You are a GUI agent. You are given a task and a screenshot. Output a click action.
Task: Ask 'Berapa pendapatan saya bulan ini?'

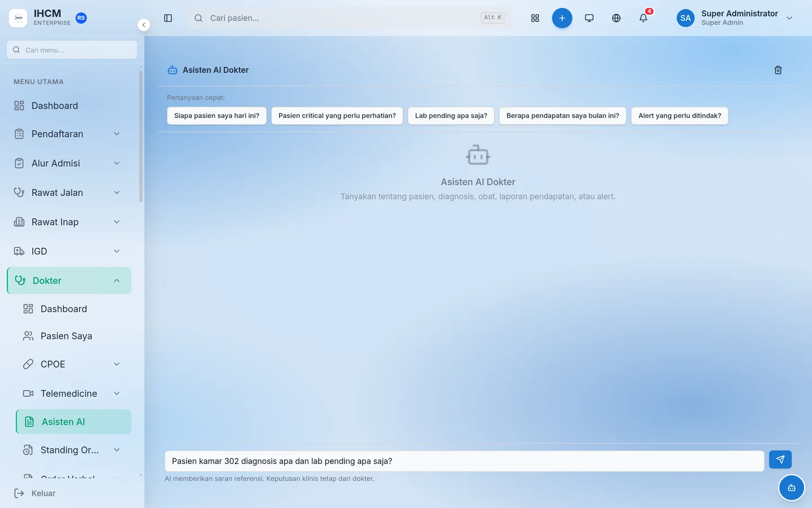(x=563, y=116)
